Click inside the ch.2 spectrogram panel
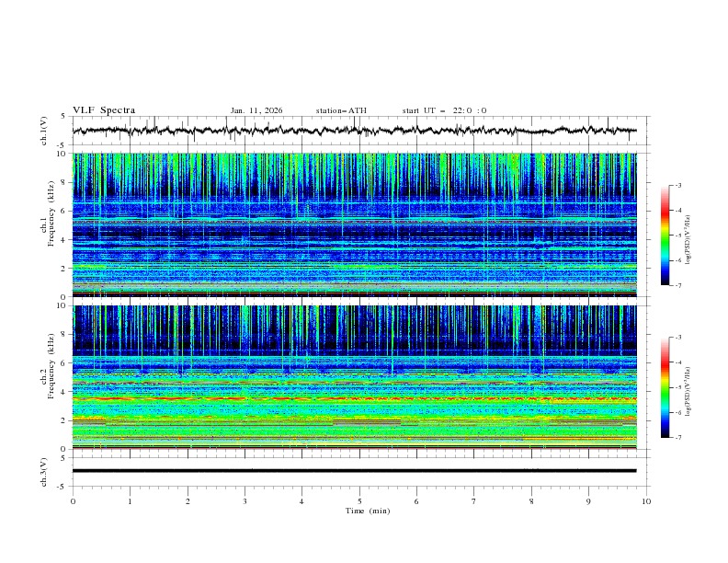Image resolution: width=728 pixels, height=563 pixels. pos(358,377)
